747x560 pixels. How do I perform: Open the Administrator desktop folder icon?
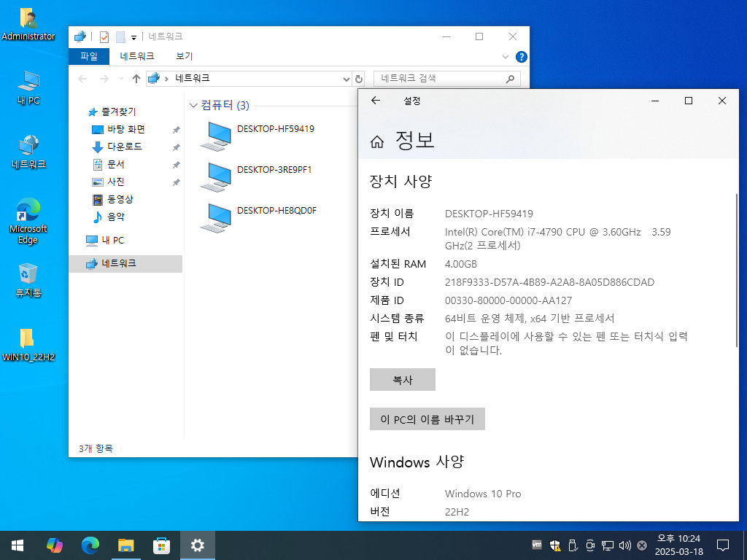pos(28,24)
